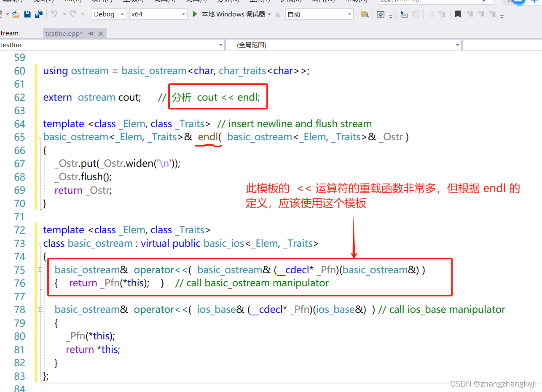Click line number 62
This screenshot has height=392, width=542.
[20, 97]
